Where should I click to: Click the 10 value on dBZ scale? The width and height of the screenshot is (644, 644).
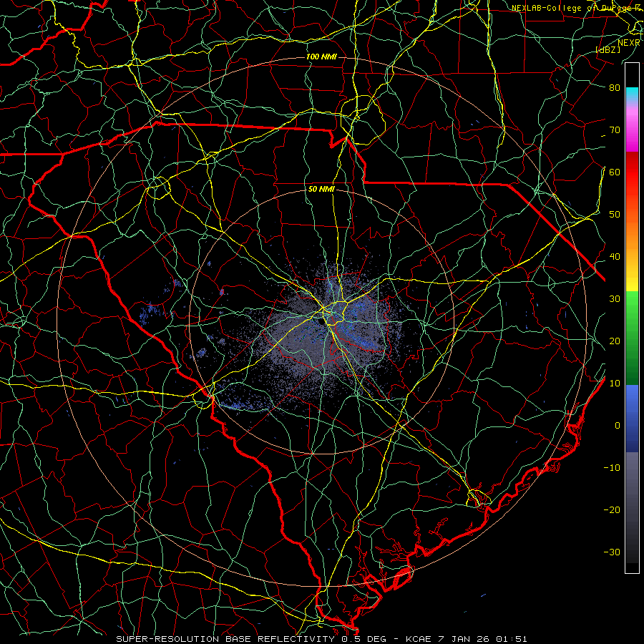[615, 384]
